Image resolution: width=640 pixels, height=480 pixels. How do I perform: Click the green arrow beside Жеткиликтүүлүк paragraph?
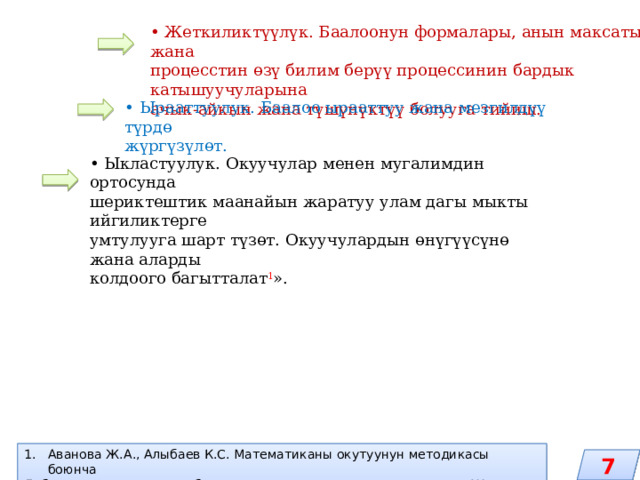(x=116, y=44)
